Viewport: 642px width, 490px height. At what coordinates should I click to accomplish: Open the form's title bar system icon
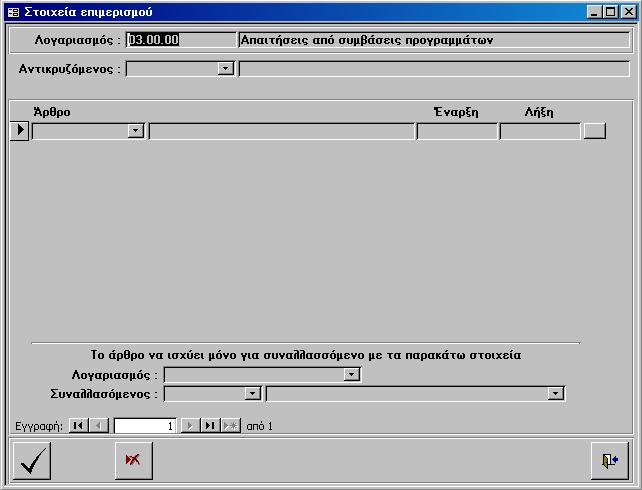[x=13, y=12]
